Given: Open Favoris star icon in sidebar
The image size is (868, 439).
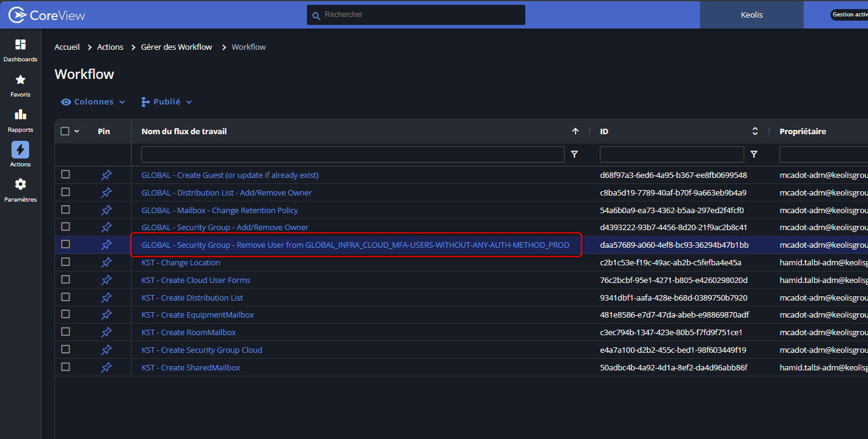Looking at the screenshot, I should click(x=20, y=80).
